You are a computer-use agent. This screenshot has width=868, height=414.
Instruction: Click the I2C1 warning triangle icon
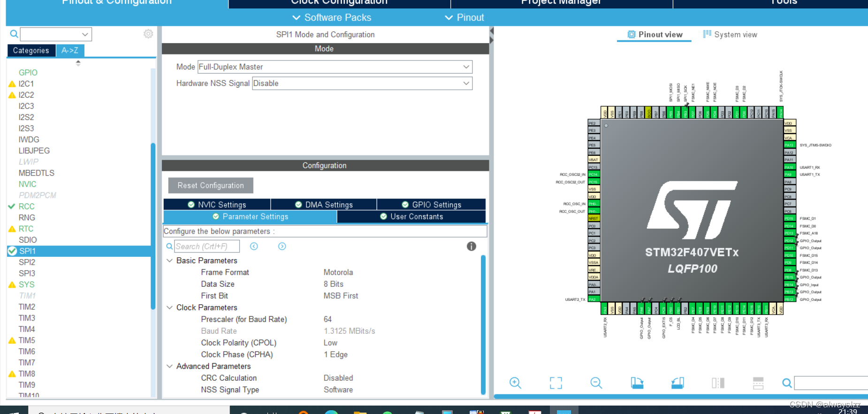(12, 84)
